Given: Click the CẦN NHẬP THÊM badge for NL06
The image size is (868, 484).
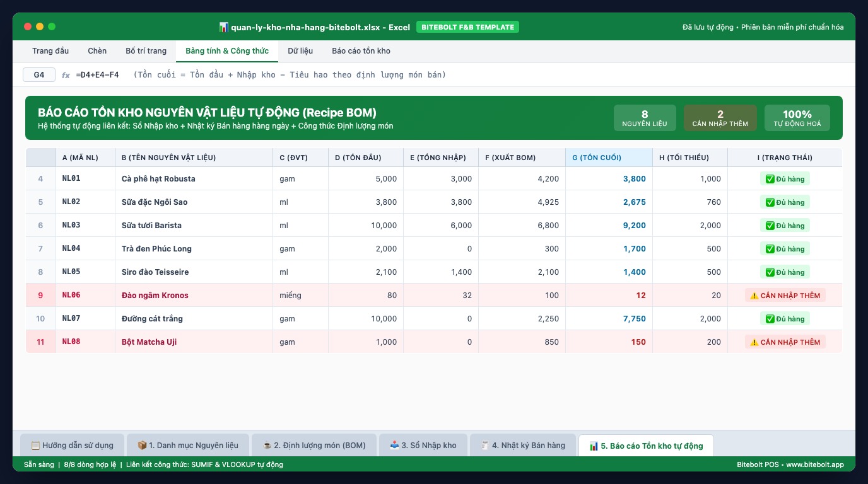Looking at the screenshot, I should point(785,296).
